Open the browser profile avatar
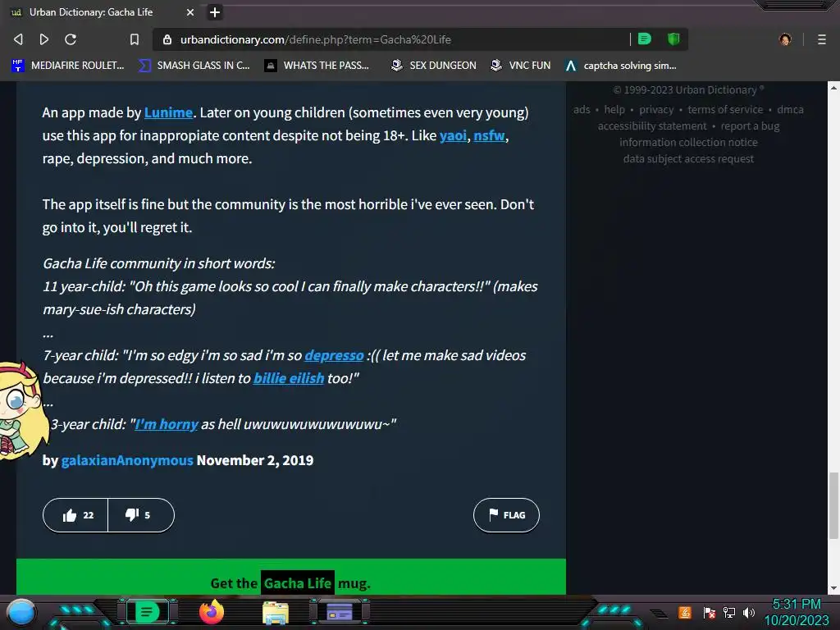Viewport: 840px width, 630px height. pyautogui.click(x=785, y=39)
